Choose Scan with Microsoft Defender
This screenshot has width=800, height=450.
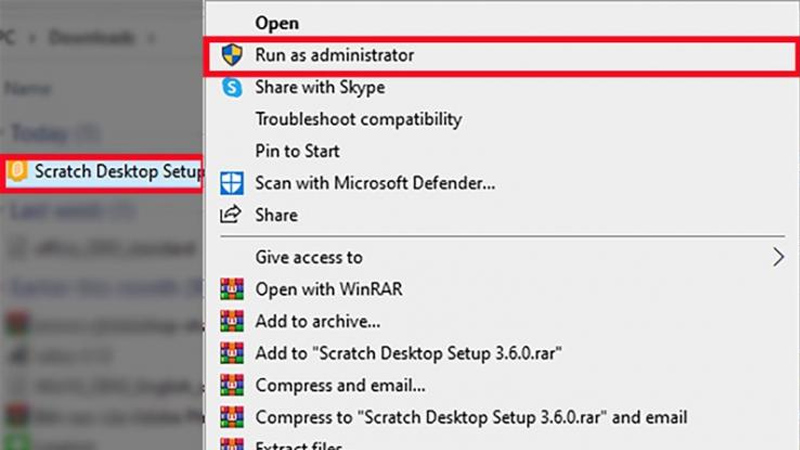375,183
